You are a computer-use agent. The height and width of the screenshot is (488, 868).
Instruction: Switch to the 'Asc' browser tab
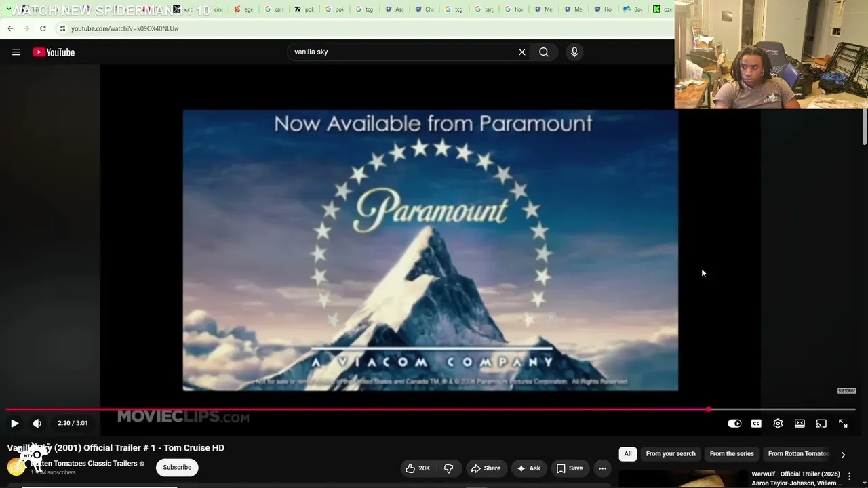395,9
